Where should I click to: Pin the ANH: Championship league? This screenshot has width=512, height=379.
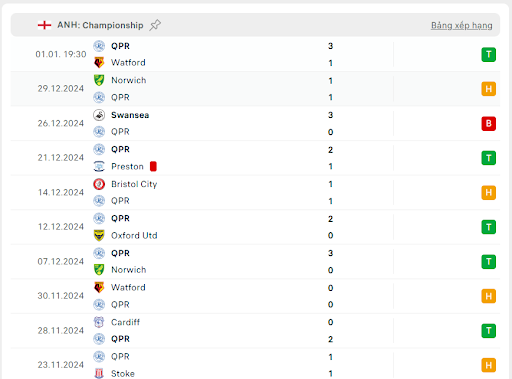click(155, 25)
